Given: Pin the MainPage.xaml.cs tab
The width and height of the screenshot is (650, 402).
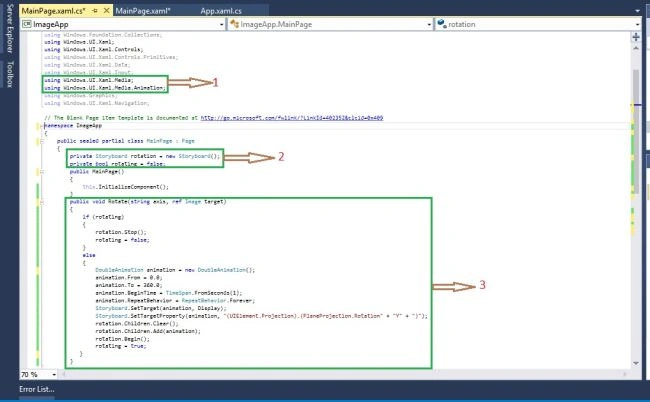Looking at the screenshot, I should tap(95, 11).
